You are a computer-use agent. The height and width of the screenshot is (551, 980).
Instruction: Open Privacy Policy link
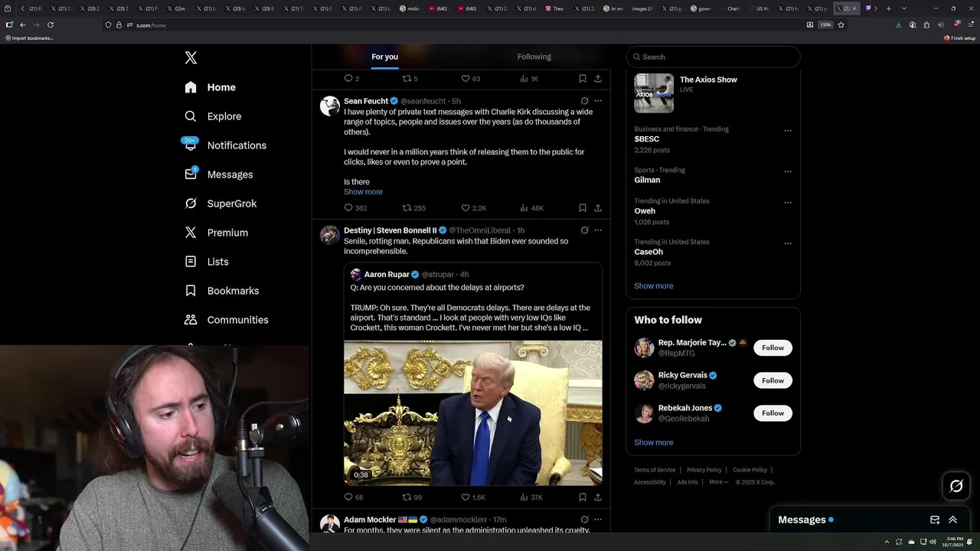click(704, 470)
